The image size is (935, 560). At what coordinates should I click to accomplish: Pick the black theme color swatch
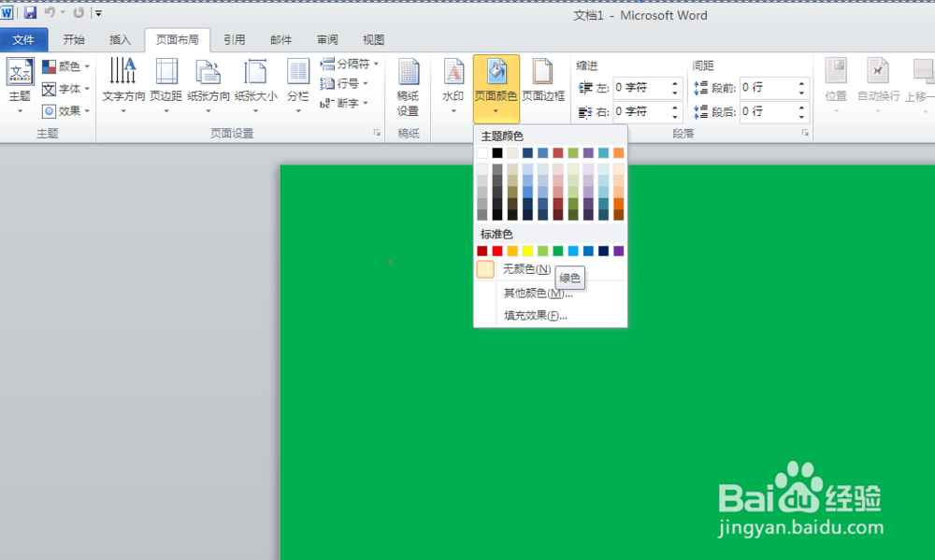[x=497, y=153]
